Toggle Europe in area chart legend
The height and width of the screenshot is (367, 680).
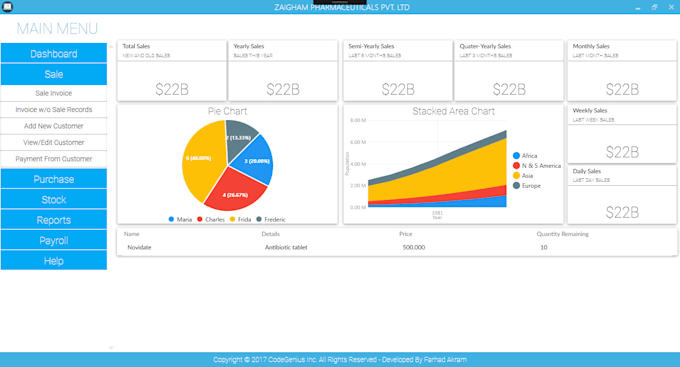526,186
